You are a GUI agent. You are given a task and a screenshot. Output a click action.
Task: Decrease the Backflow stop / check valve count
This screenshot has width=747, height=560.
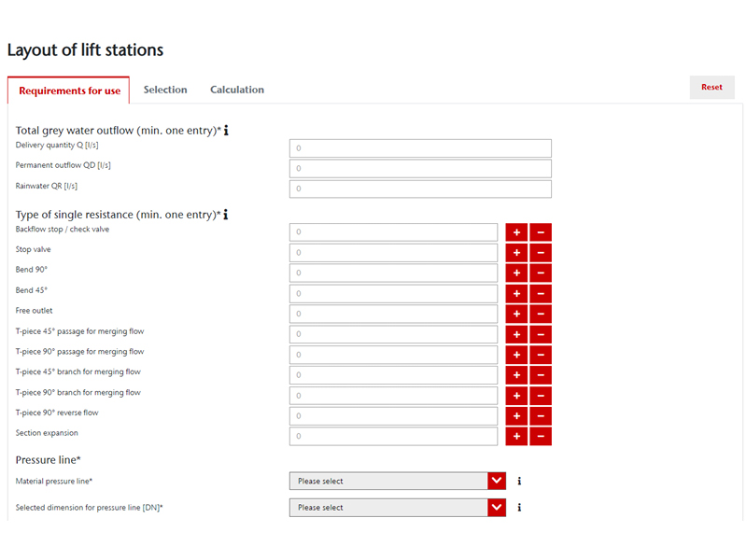541,232
